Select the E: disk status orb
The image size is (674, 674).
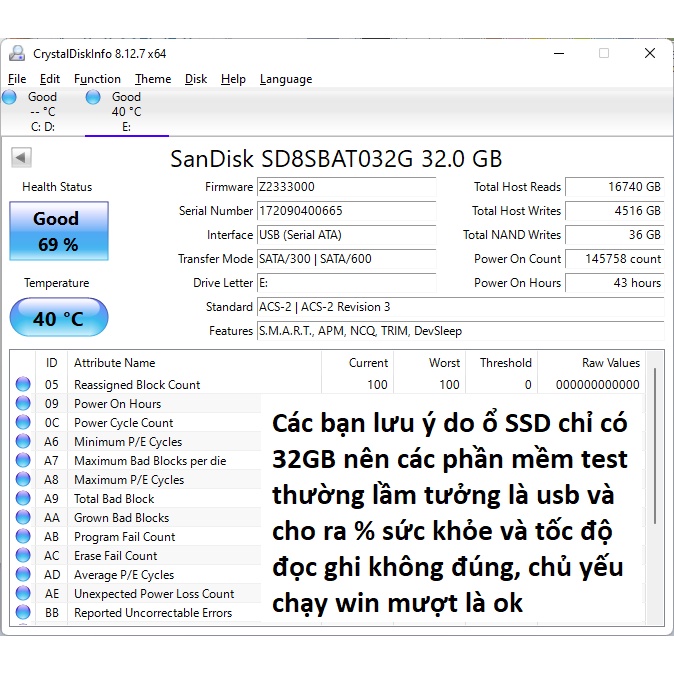(93, 97)
